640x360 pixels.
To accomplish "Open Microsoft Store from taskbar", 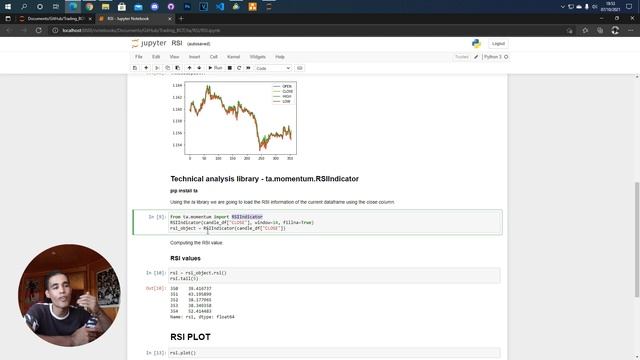I will 122,7.
